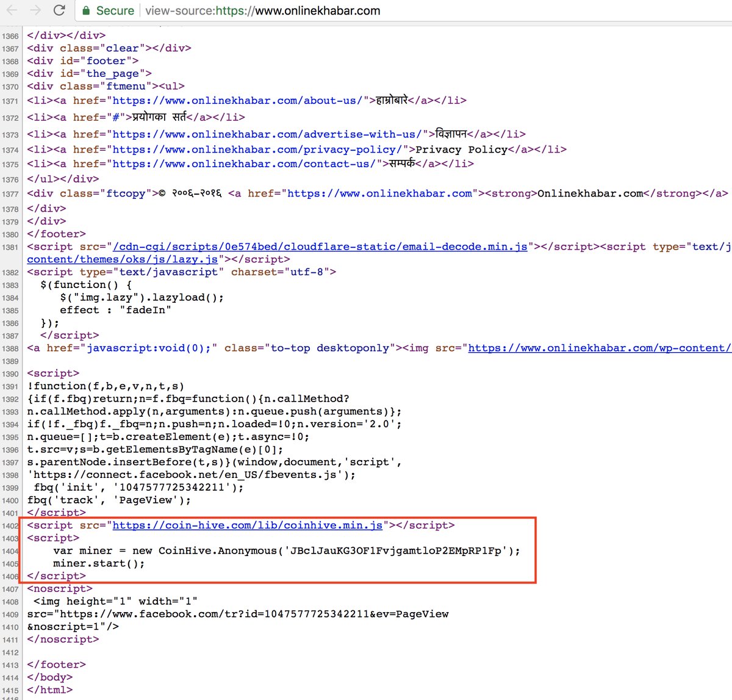Click the browser forward arrow

(35, 10)
